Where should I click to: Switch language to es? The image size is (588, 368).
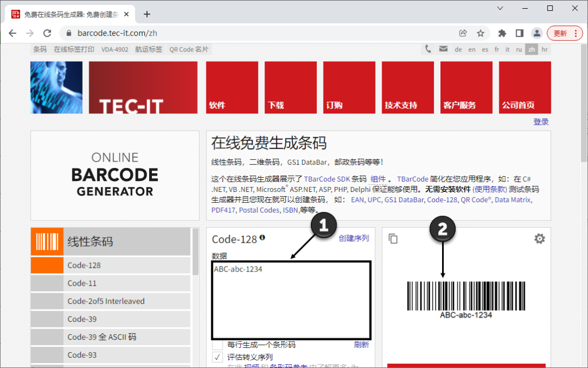click(x=485, y=49)
